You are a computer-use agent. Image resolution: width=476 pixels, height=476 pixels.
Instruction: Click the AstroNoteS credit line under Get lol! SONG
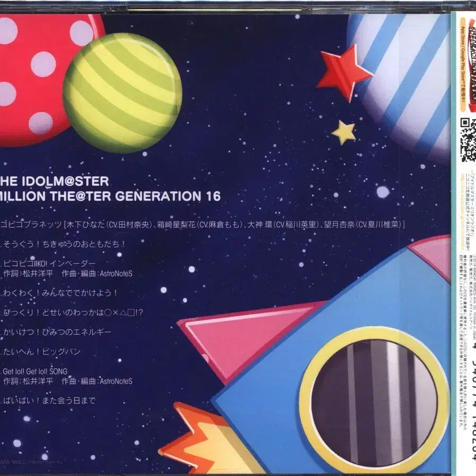[67, 381]
